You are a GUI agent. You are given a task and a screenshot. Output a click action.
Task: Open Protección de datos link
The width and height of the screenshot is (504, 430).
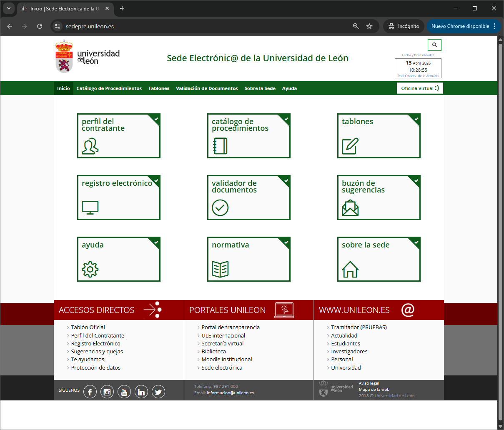[x=96, y=368]
